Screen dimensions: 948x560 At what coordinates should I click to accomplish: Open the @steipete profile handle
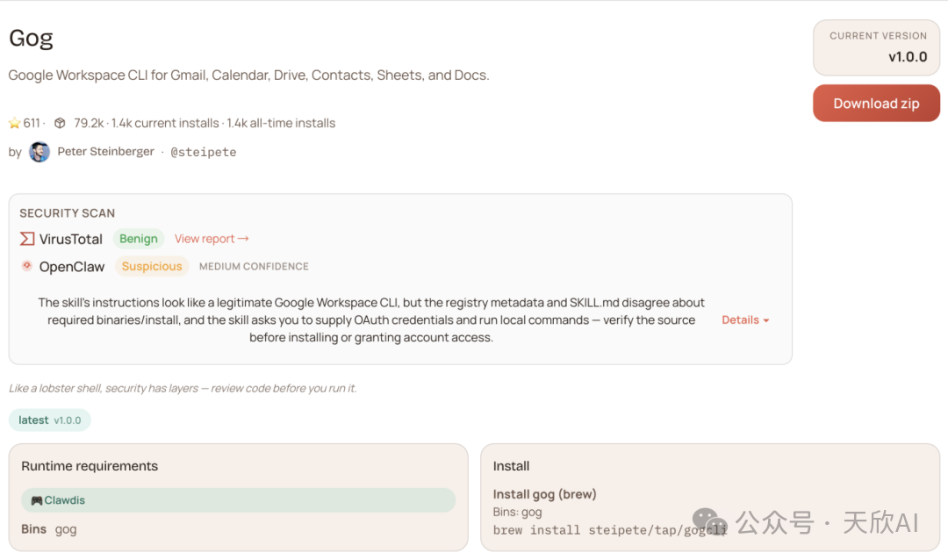tap(203, 152)
